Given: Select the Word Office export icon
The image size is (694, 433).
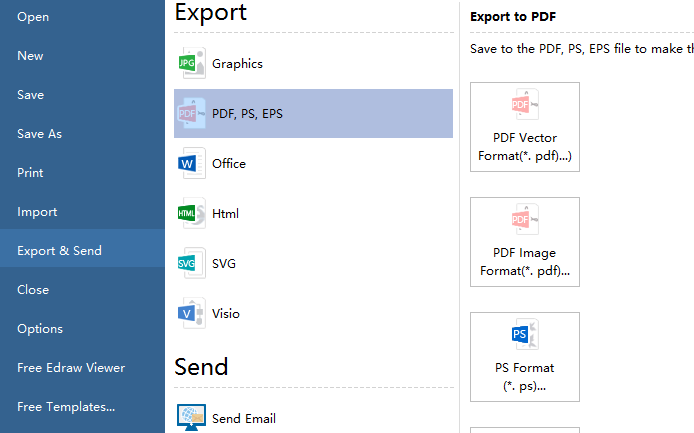Looking at the screenshot, I should (190, 163).
